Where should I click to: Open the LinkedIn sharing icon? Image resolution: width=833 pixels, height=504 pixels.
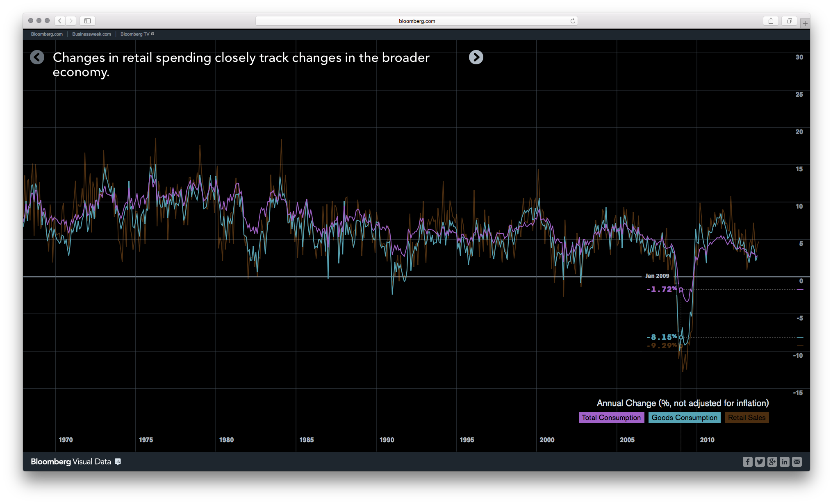click(x=784, y=462)
